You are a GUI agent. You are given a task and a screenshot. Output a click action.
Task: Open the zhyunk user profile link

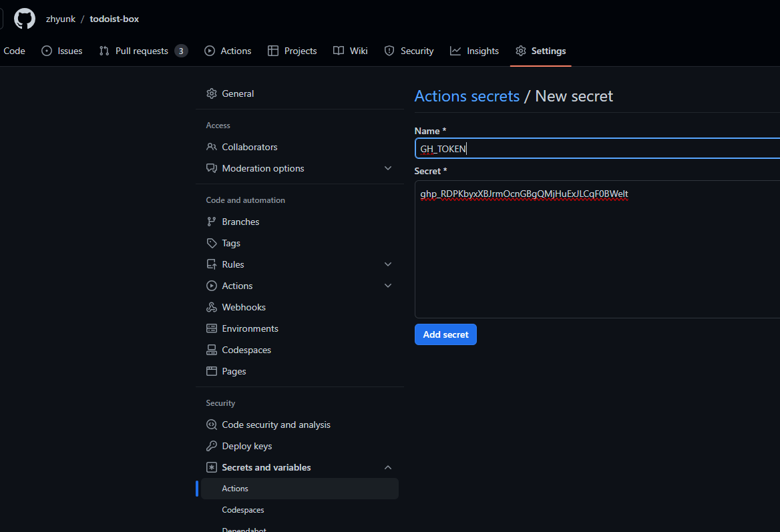tap(61, 19)
